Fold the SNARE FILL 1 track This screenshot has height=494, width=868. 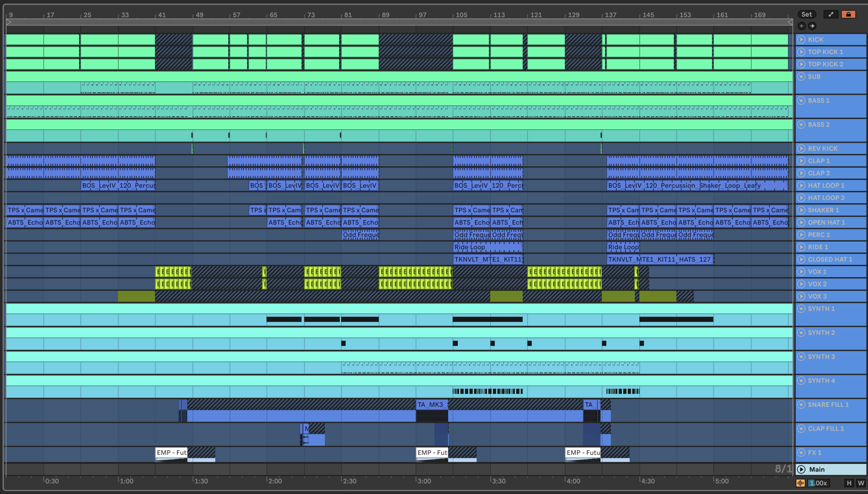tap(801, 404)
